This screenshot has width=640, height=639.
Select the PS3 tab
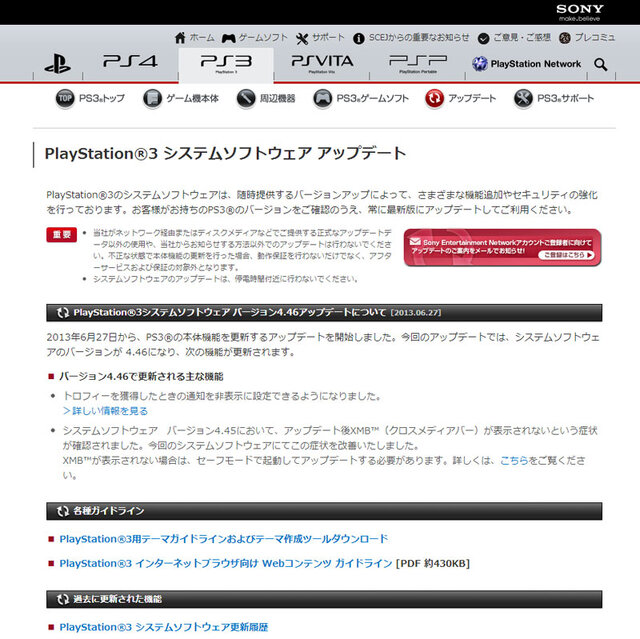coord(226,64)
